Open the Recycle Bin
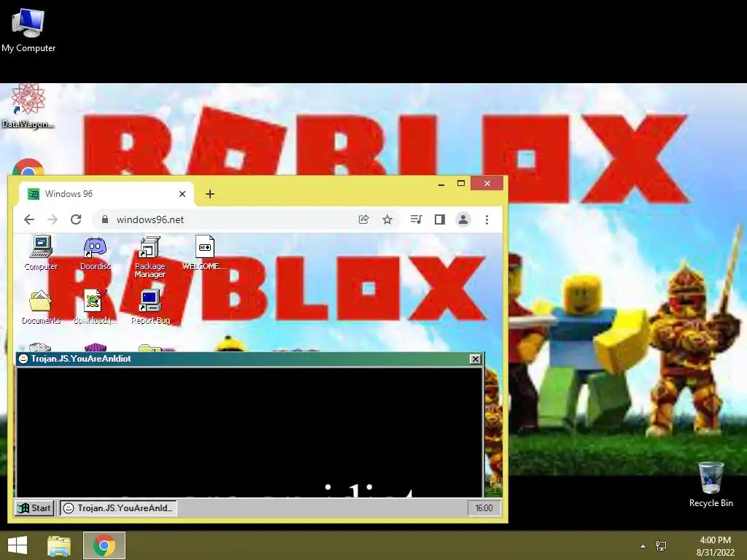 point(711,484)
